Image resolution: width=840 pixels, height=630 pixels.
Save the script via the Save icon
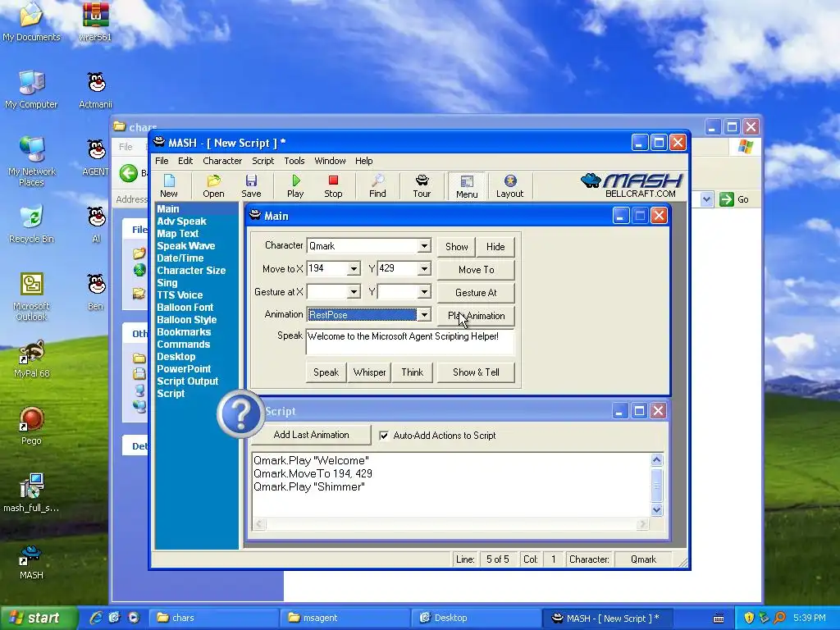(251, 186)
